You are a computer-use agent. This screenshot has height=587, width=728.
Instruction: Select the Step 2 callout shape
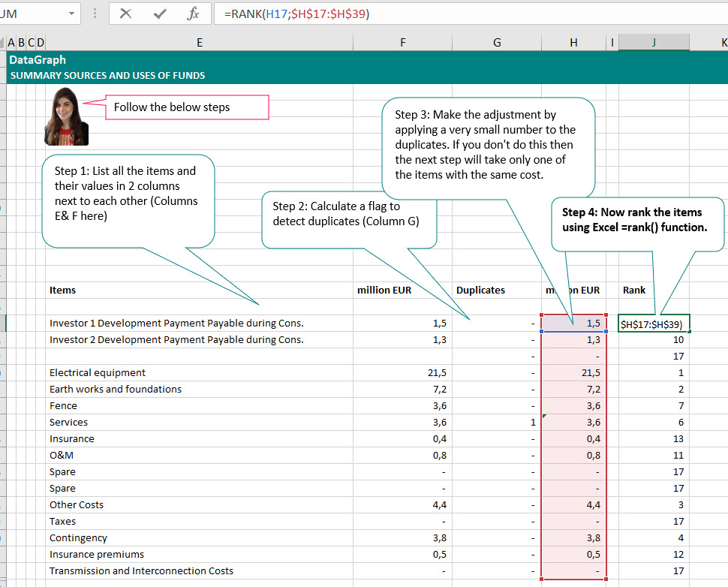(349, 220)
